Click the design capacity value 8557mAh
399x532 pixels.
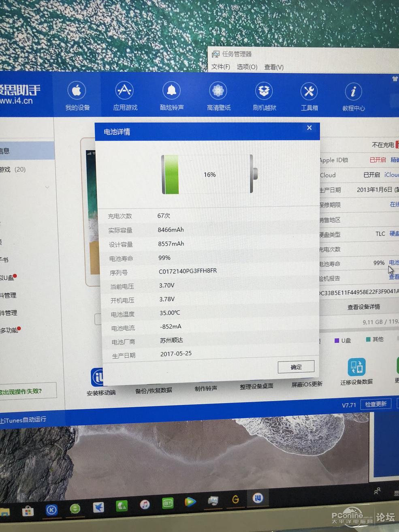coord(171,244)
